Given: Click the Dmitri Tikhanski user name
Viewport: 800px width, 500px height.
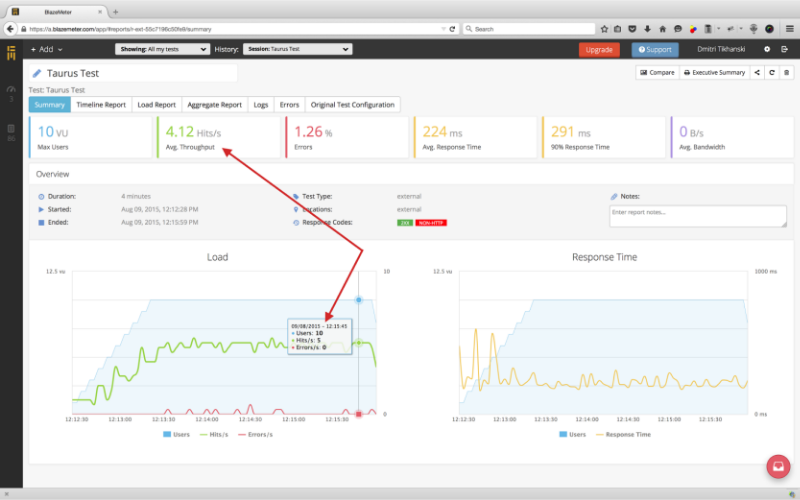Looking at the screenshot, I should coord(721,49).
